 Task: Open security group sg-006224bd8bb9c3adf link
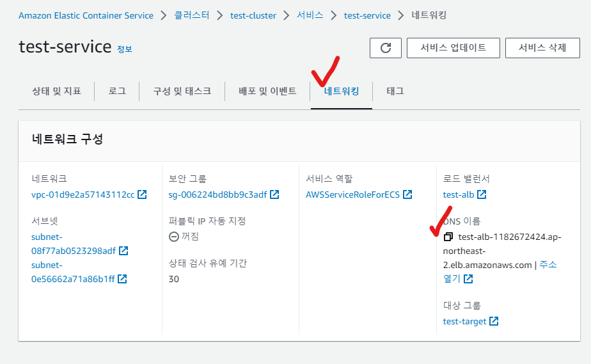click(217, 194)
